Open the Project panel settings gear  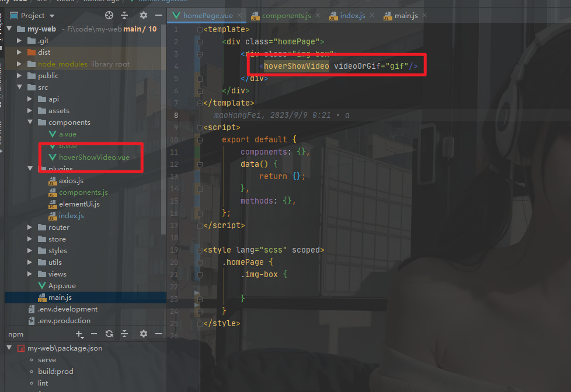click(143, 15)
